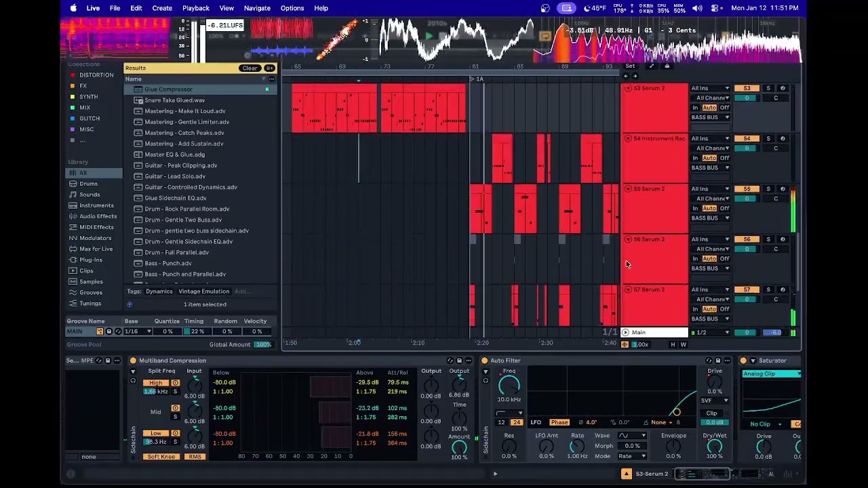The image size is (868, 488).
Task: Open the Create menu
Action: (x=162, y=8)
